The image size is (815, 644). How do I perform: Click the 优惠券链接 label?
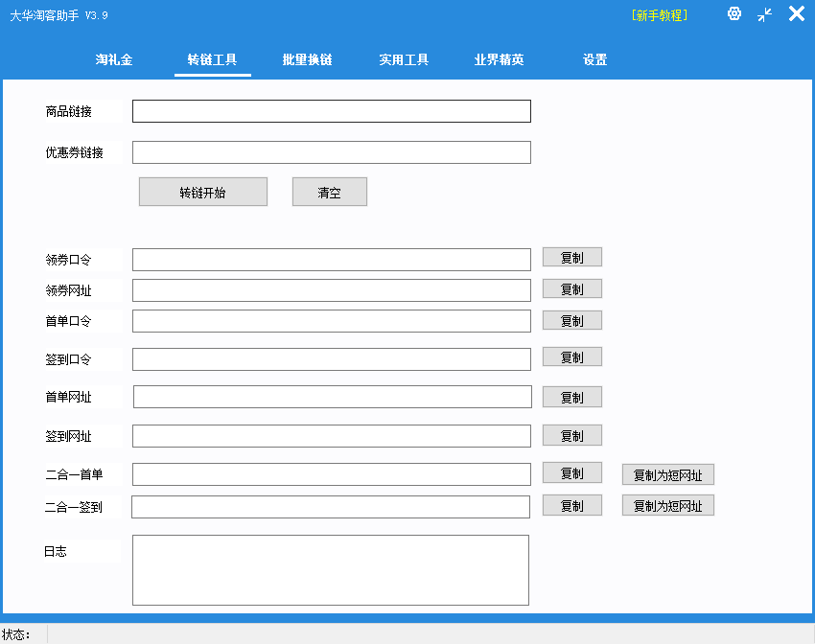[x=75, y=152]
